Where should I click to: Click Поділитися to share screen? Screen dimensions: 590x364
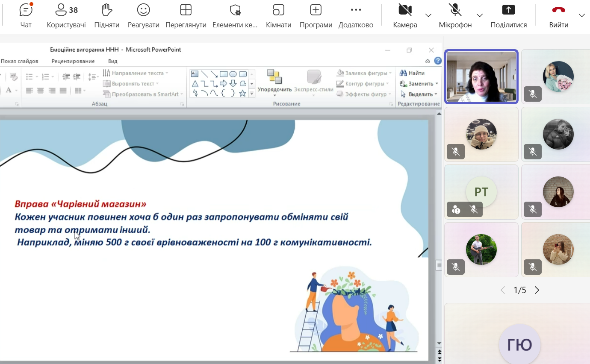tap(508, 16)
